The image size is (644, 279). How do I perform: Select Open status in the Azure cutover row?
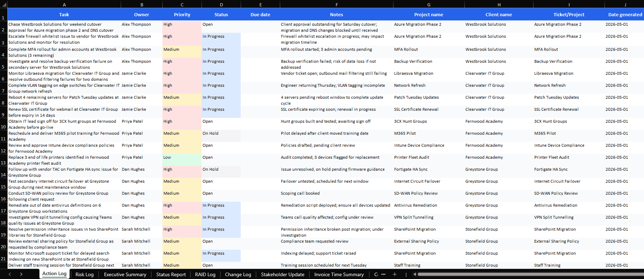221,27
